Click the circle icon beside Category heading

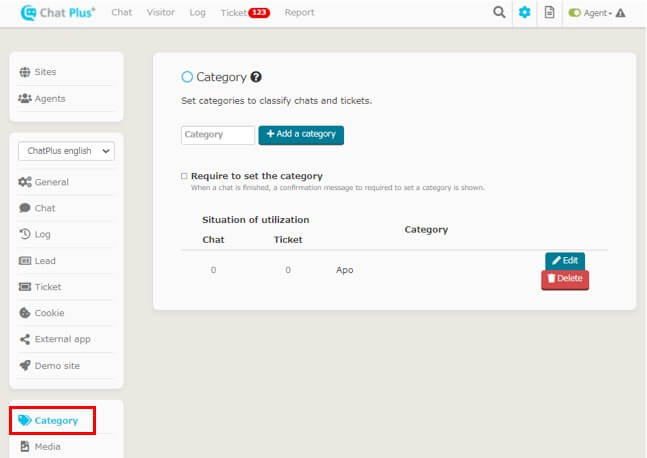187,77
